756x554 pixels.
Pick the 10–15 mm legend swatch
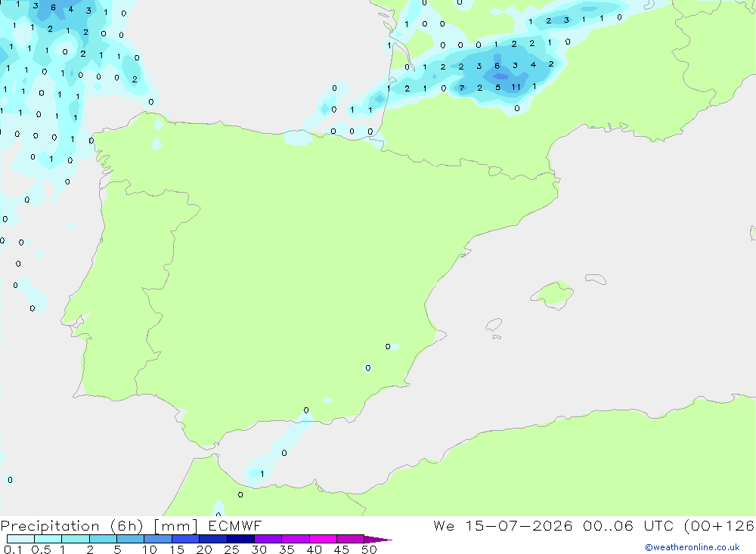click(x=158, y=539)
